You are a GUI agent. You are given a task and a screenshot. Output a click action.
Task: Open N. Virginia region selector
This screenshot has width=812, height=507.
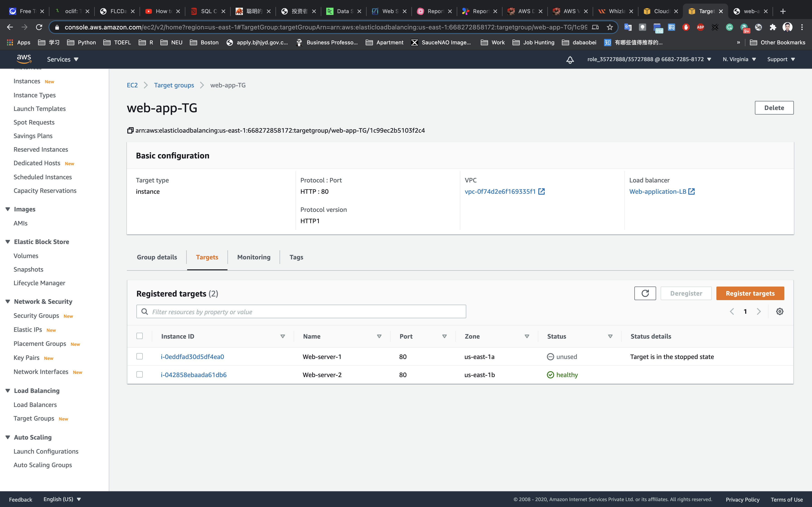pyautogui.click(x=739, y=59)
